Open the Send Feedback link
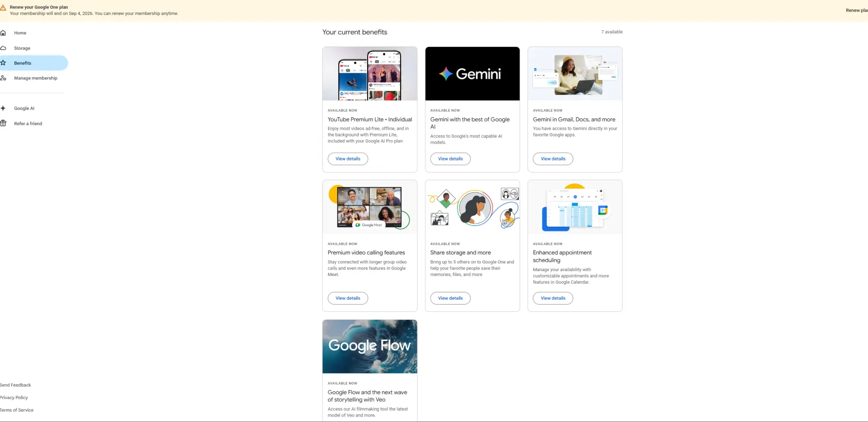868x422 pixels. 15,385
